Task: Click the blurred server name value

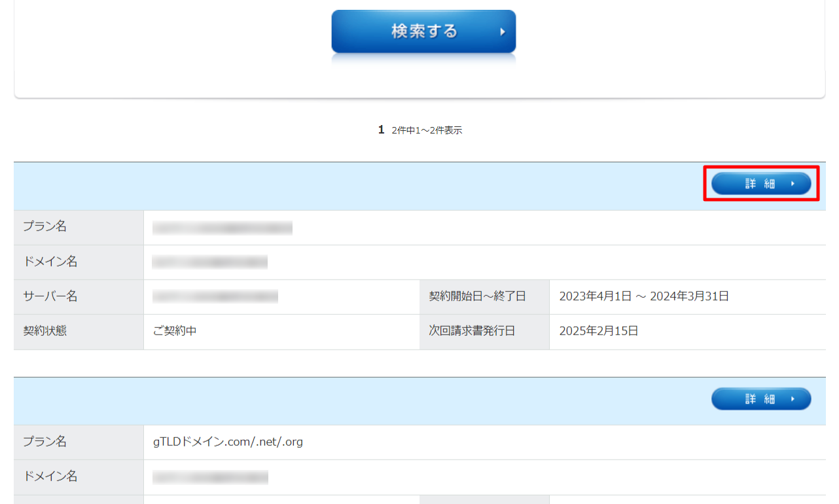Action: 215,297
